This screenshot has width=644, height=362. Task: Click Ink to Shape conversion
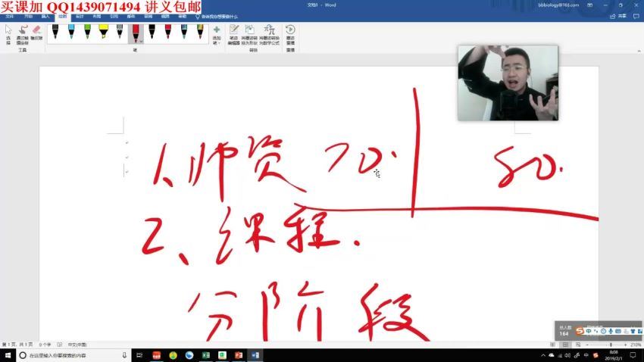[249, 33]
